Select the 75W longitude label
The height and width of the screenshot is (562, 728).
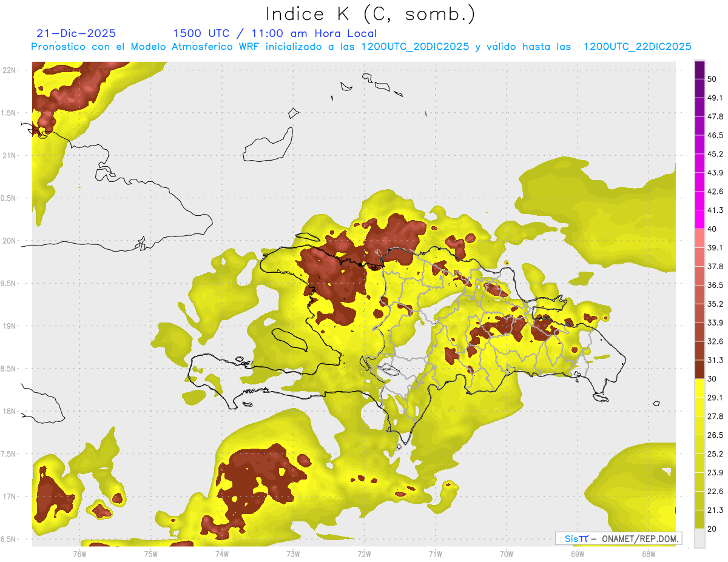150,554
